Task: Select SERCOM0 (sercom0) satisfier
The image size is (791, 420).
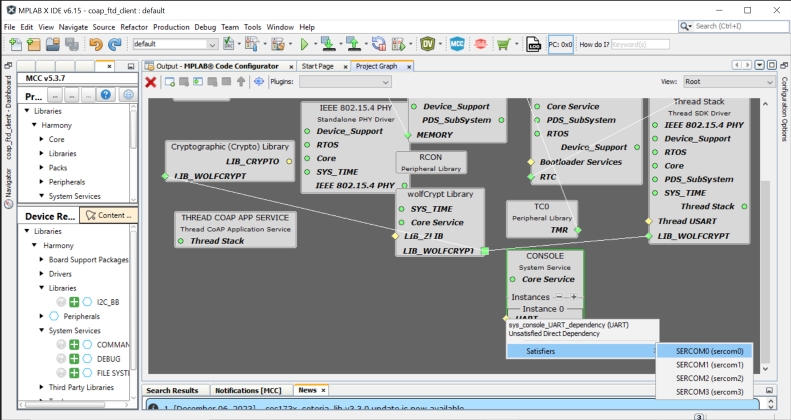Action: 704,351
